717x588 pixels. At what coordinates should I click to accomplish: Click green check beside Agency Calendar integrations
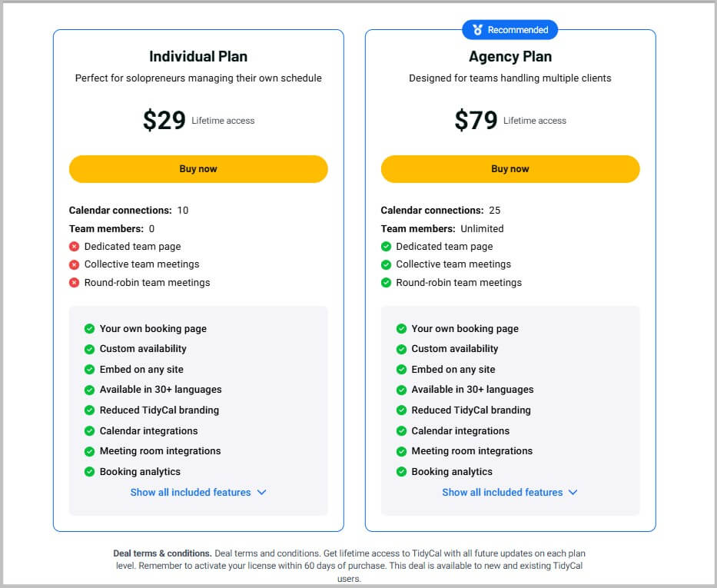click(x=401, y=431)
